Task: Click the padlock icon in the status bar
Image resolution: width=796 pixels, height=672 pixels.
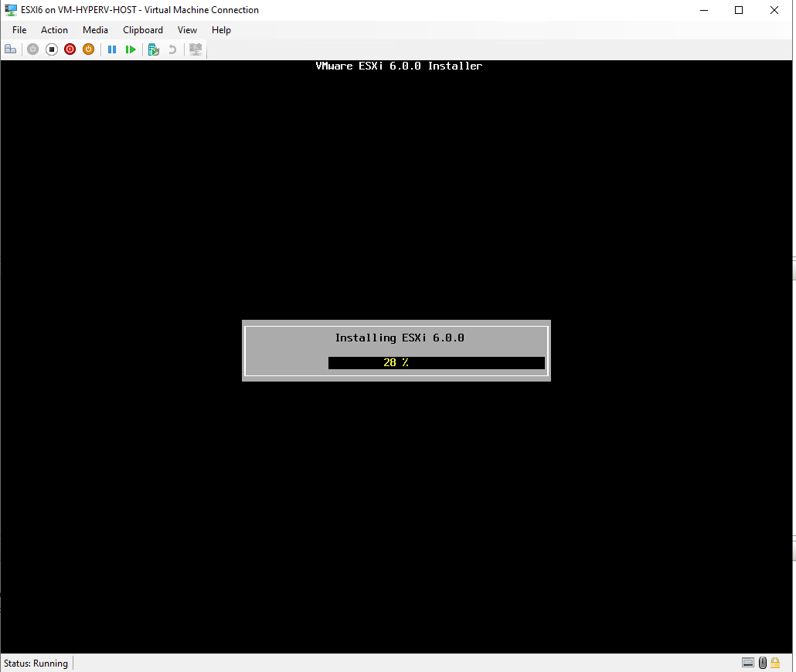Action: 775,663
